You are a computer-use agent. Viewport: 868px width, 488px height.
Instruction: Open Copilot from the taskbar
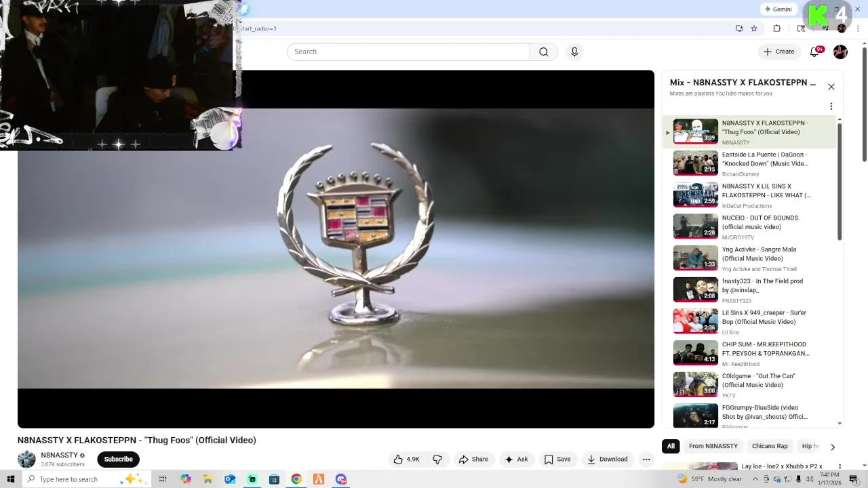(186, 479)
